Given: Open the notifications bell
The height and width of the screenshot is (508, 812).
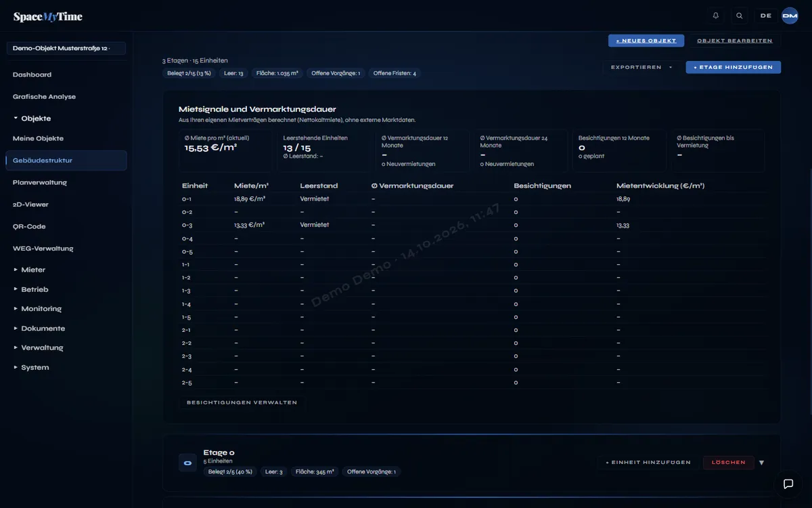Looking at the screenshot, I should tap(716, 16).
